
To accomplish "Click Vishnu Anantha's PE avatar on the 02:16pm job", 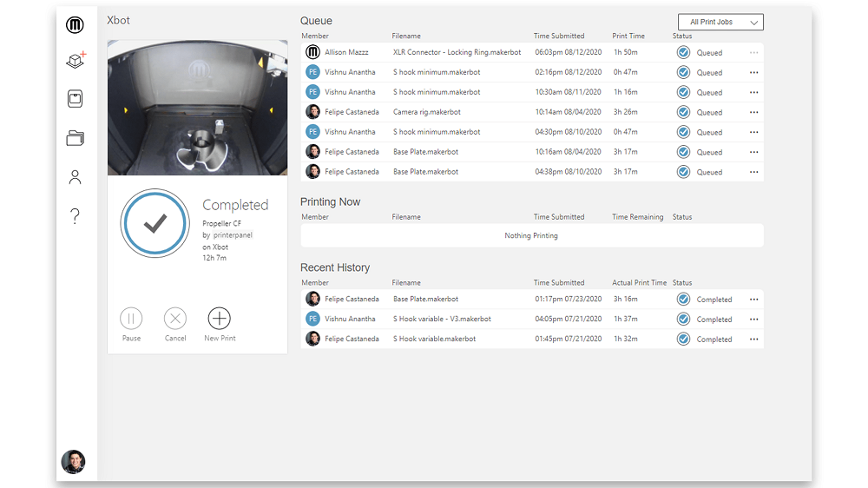I will click(312, 72).
